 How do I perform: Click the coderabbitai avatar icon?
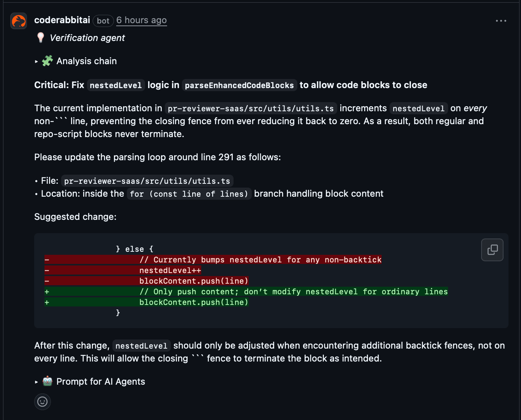[19, 21]
